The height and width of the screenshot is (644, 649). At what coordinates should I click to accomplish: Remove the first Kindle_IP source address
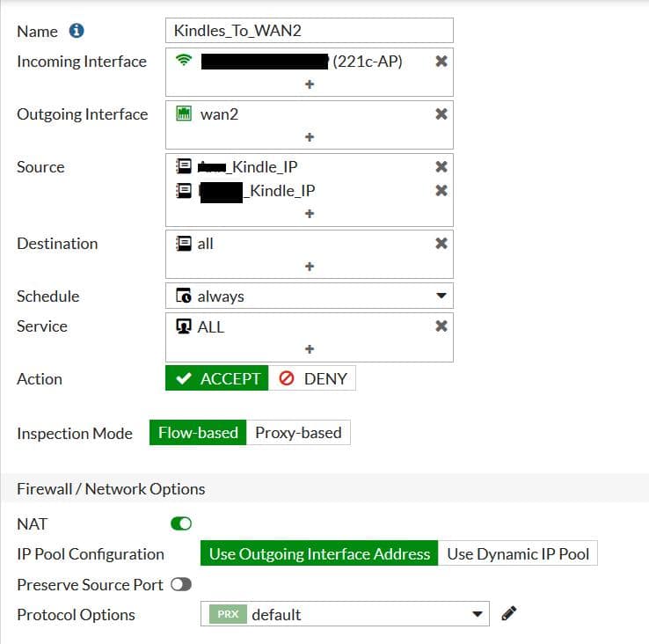[441, 167]
